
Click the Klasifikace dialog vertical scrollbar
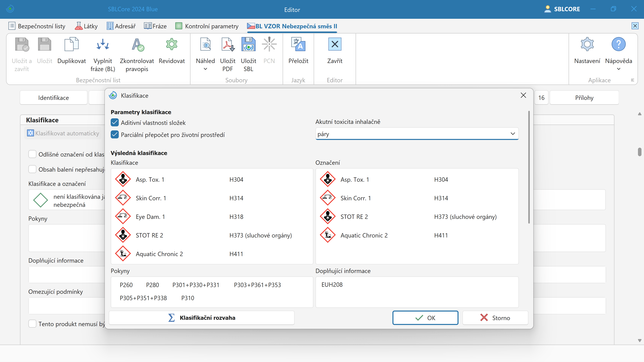[x=529, y=167]
